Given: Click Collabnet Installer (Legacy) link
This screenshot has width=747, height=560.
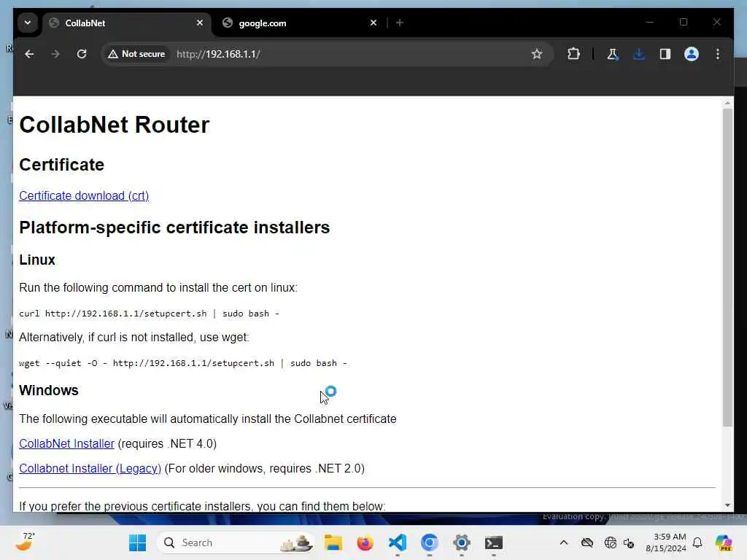Looking at the screenshot, I should click(90, 469).
